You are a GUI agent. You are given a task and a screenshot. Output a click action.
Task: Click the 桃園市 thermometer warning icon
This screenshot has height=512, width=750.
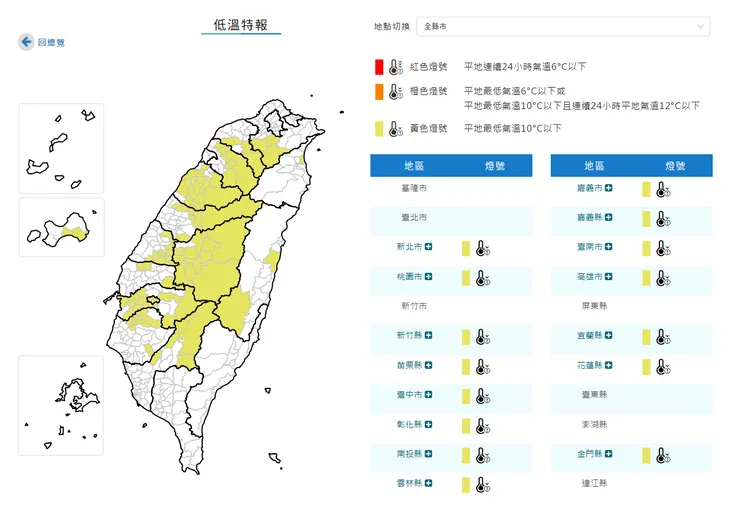[x=483, y=278]
